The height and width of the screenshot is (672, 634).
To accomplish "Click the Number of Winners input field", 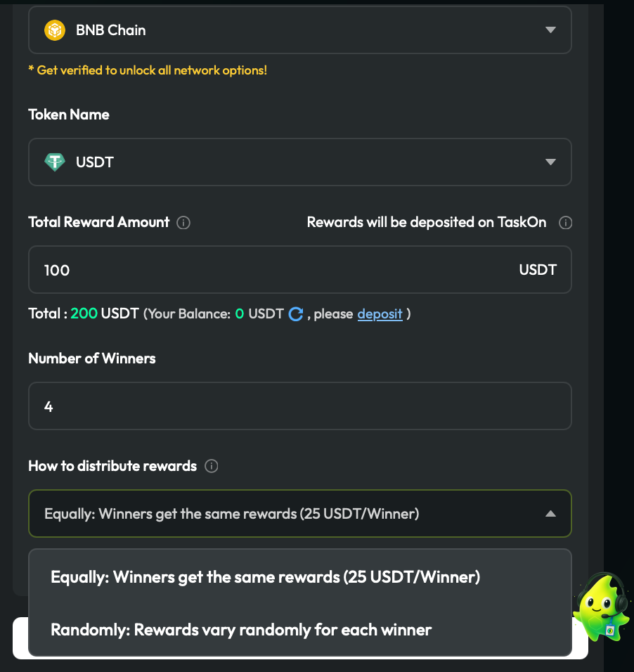I will click(299, 406).
